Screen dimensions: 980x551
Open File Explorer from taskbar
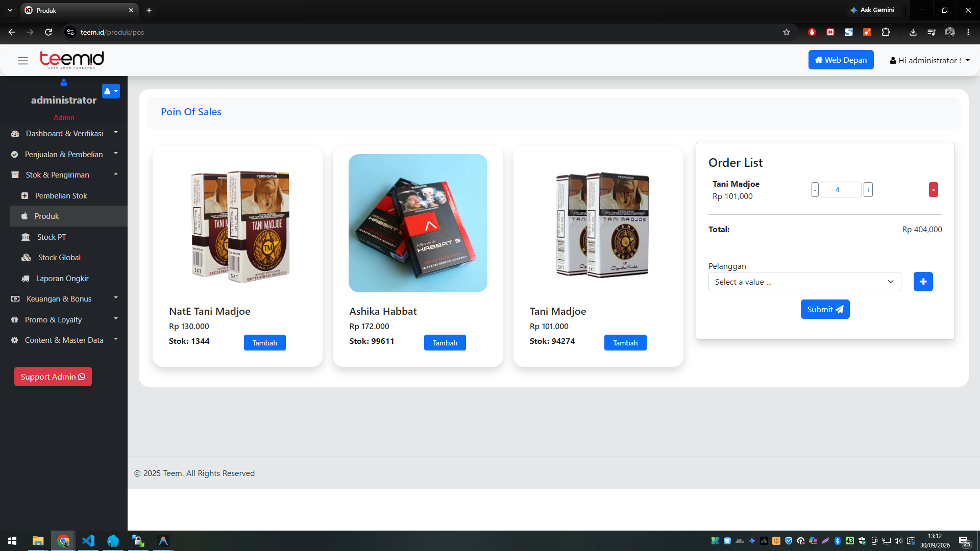pos(38,541)
